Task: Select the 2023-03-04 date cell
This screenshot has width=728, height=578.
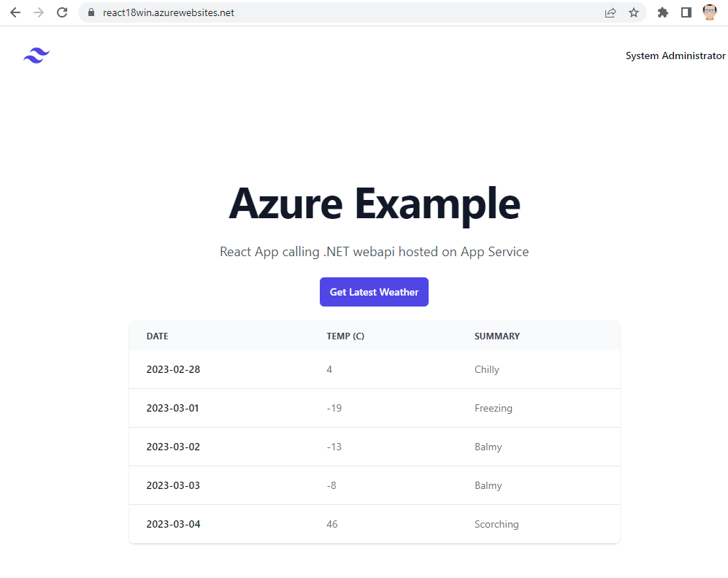Action: click(173, 524)
